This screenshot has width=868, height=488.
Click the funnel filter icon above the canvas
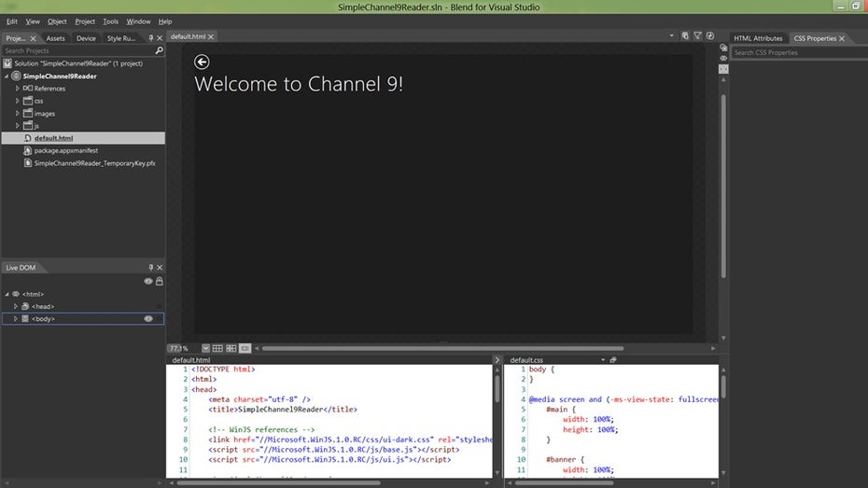tap(697, 36)
